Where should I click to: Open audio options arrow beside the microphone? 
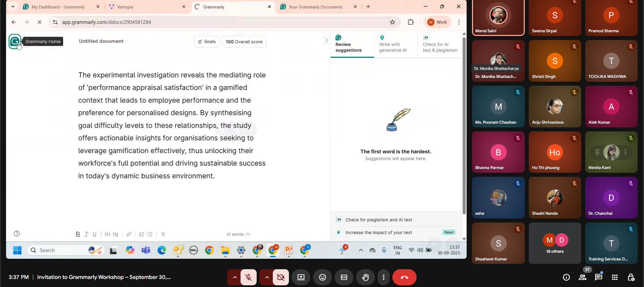235,277
